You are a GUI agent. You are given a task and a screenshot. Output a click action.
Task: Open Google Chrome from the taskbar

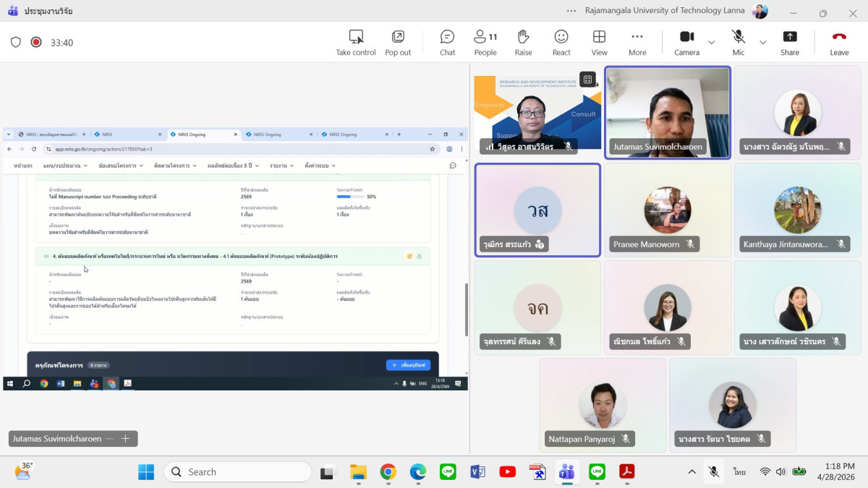coord(388,472)
